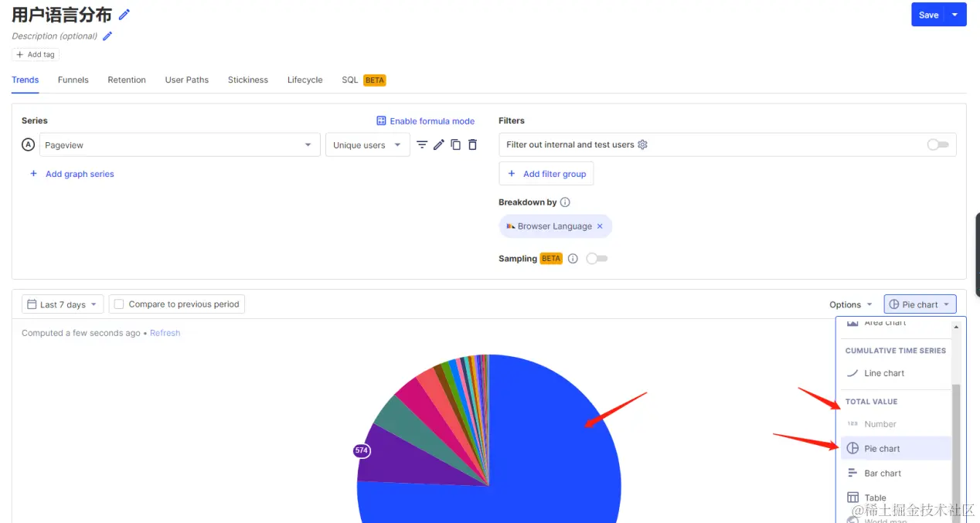Select Bar chart from the chart type menu
Image resolution: width=980 pixels, height=523 pixels.
[883, 474]
